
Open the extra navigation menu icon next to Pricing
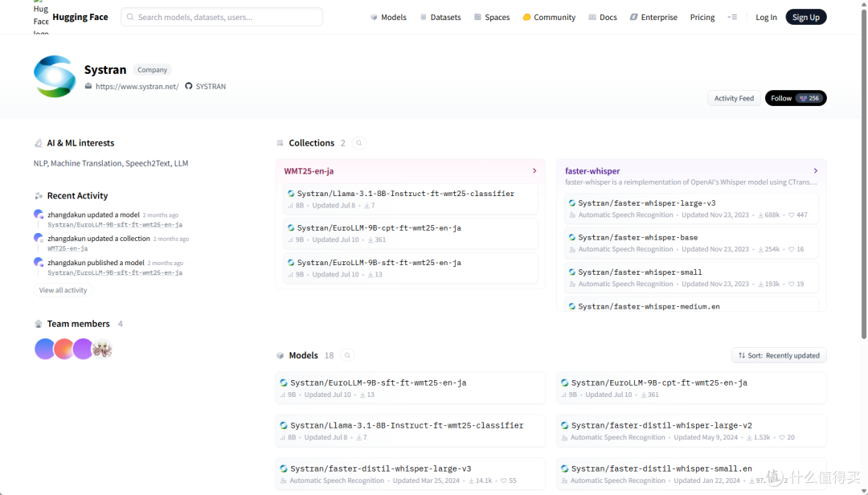(732, 17)
